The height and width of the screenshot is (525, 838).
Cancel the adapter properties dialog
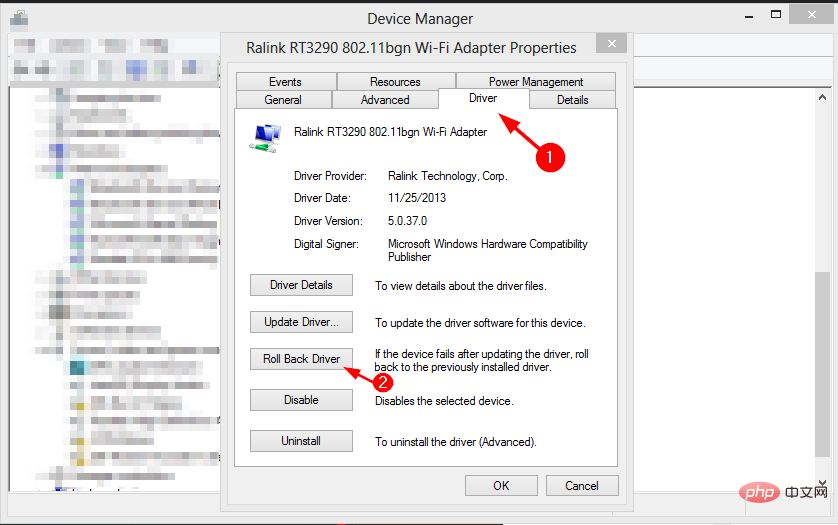coord(582,485)
